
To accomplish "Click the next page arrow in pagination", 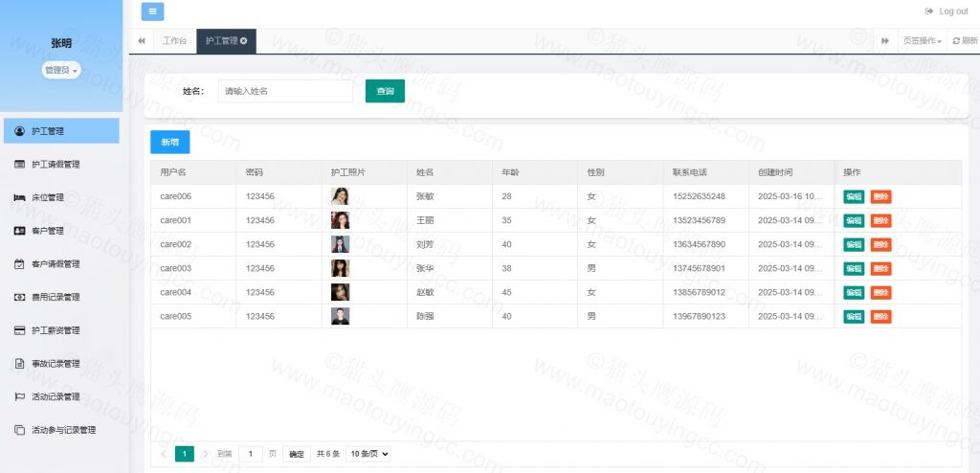I will [205, 454].
